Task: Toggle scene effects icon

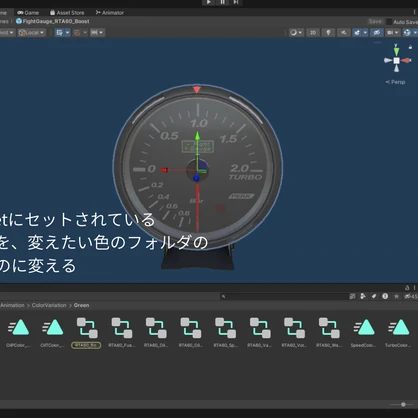Action: (x=357, y=33)
